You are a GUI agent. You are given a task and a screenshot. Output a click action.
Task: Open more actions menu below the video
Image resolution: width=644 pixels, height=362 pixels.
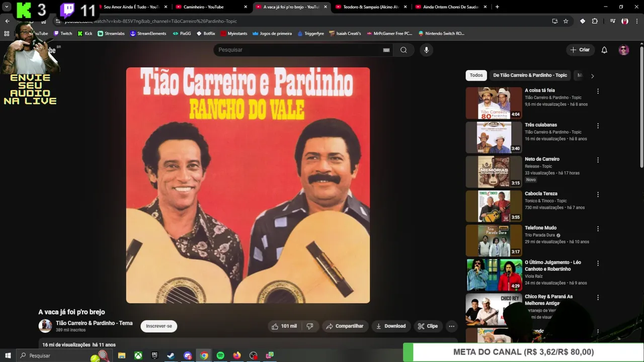451,326
